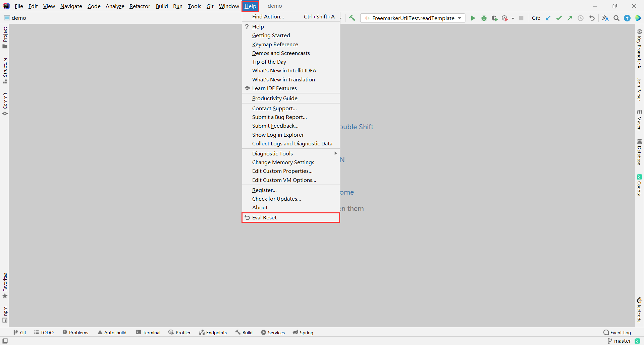The image size is (644, 345).
Task: Commit changes with the green checkmark icon
Action: click(559, 18)
